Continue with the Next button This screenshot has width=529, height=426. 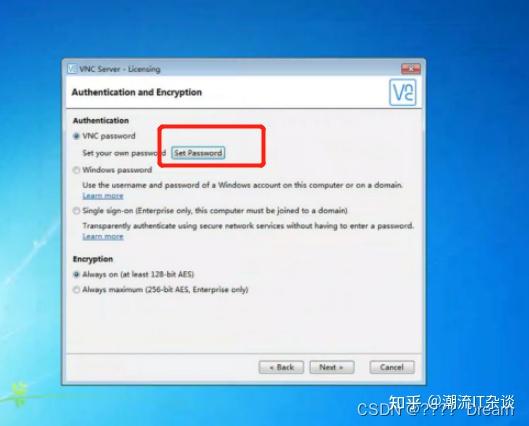[x=332, y=367]
